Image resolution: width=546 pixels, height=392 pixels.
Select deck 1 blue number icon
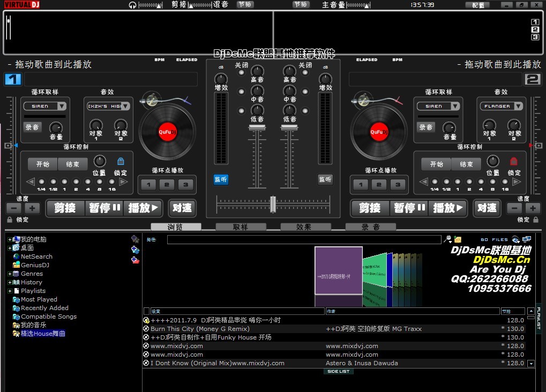pos(13,80)
